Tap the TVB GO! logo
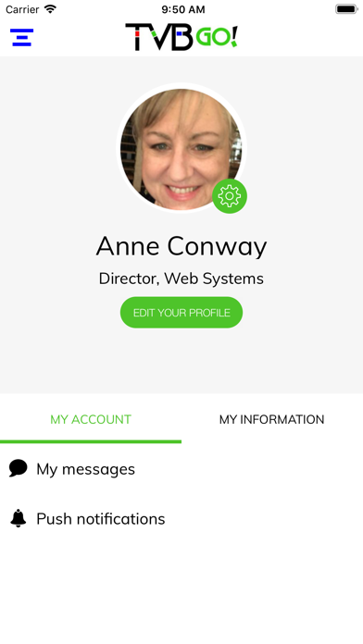Viewport: 363px width, 644px height. click(181, 37)
